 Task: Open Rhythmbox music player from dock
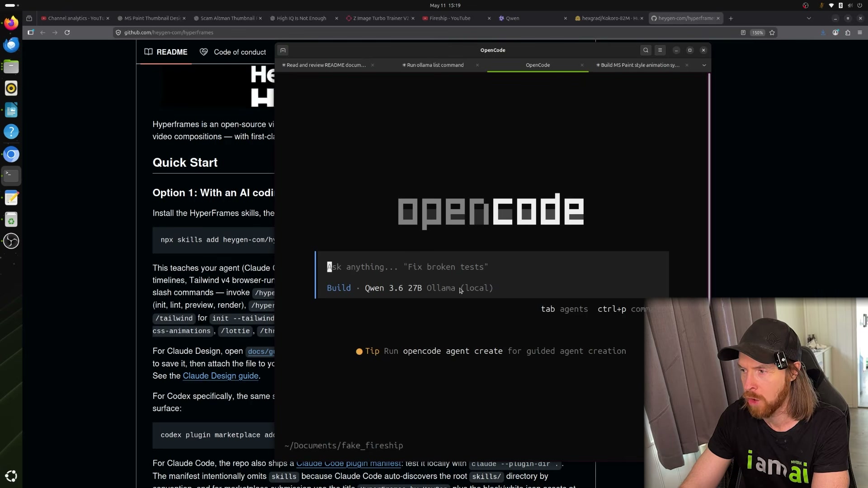[11, 89]
